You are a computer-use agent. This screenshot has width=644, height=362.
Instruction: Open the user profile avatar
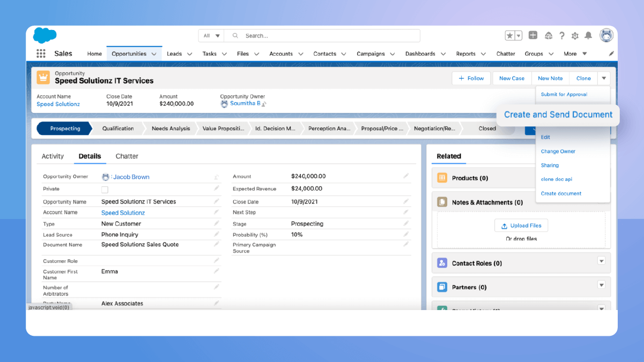click(x=606, y=35)
